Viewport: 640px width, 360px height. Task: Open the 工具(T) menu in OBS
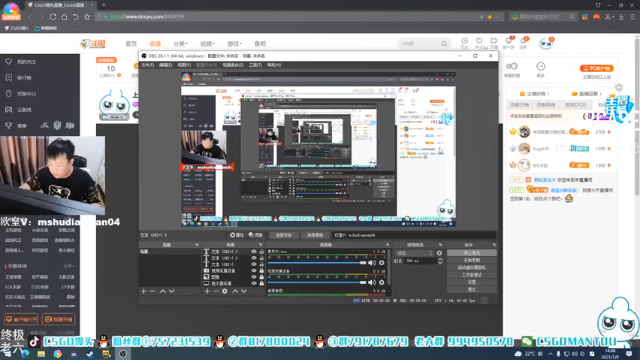(x=255, y=65)
